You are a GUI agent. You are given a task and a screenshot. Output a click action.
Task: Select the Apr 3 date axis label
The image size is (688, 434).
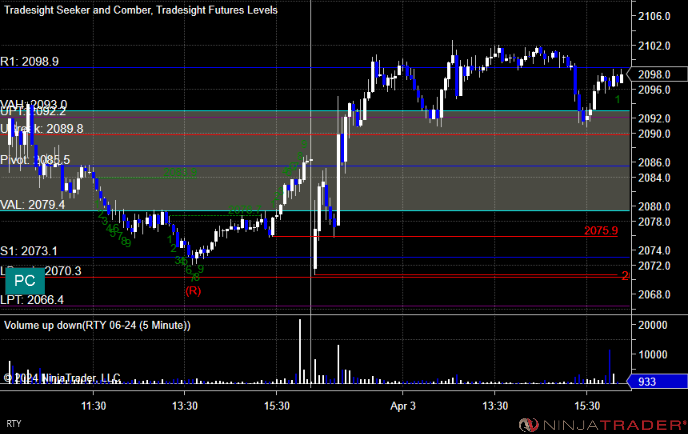point(403,406)
